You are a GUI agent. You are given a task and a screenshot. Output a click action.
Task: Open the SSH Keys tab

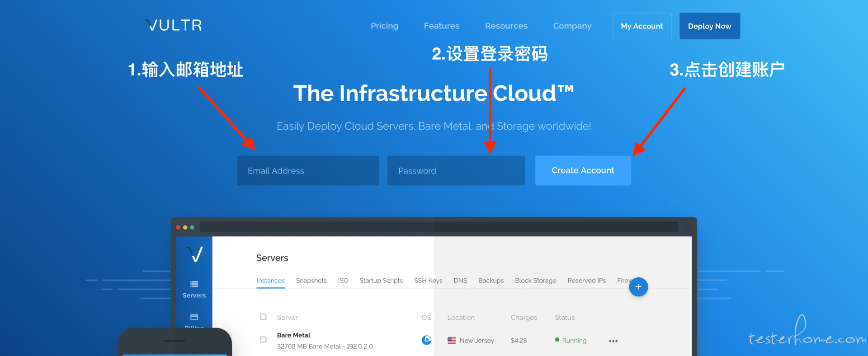[x=428, y=281]
